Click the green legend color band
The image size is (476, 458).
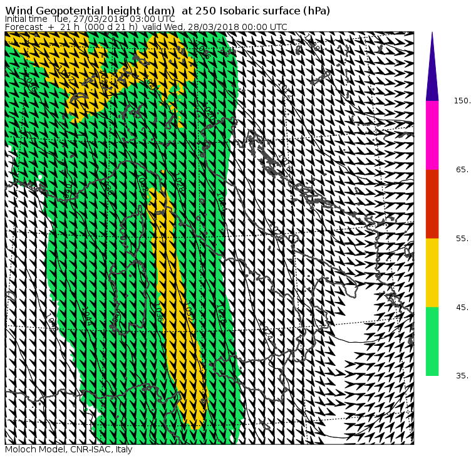[432, 341]
